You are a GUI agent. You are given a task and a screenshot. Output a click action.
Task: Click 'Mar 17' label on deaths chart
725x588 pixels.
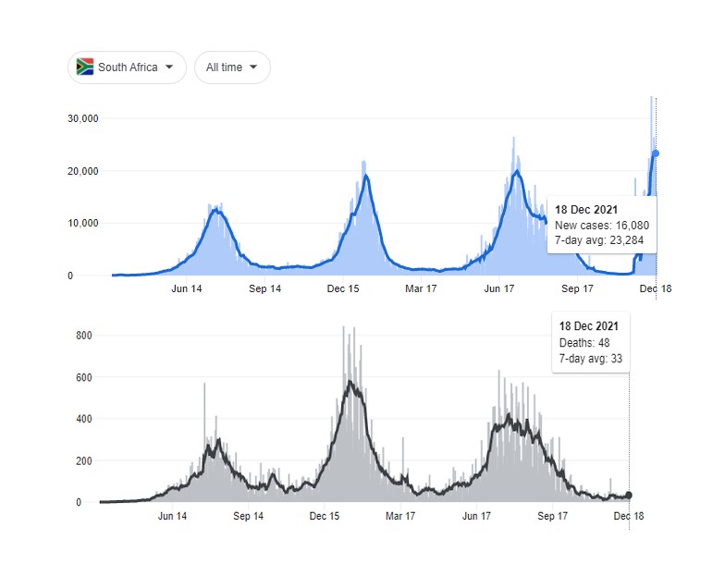click(399, 516)
